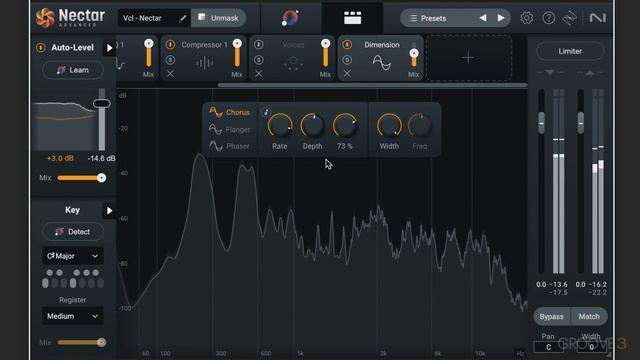Add a new module with plus slot
The image size is (640, 360).
pos(469,58)
